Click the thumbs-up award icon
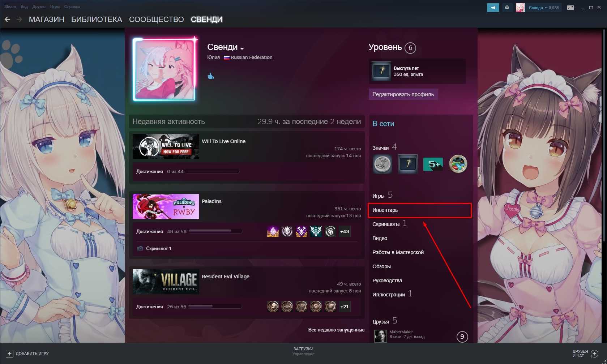 (x=211, y=76)
